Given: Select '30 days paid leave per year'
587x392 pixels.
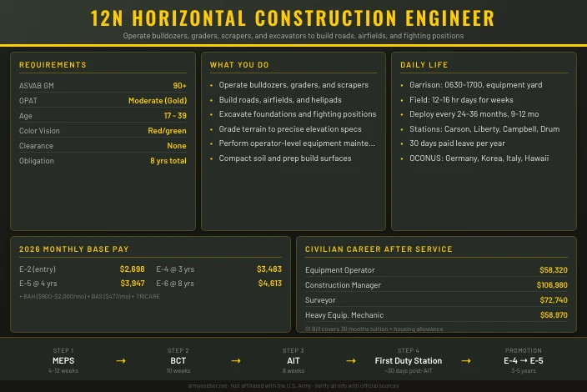Looking at the screenshot, I should click(x=457, y=143).
